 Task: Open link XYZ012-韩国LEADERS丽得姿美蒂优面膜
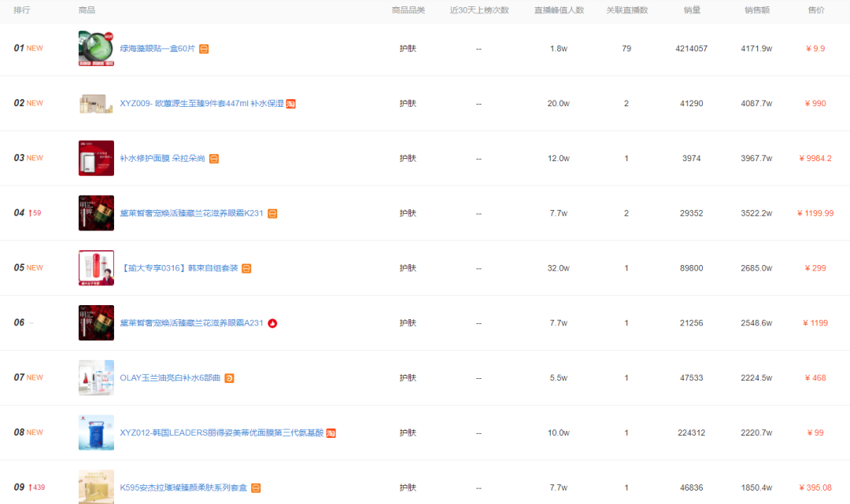click(222, 432)
